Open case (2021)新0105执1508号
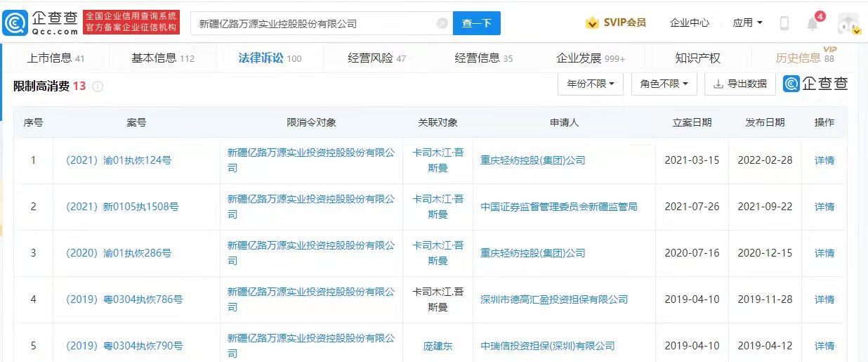This screenshot has width=868, height=362. [122, 207]
